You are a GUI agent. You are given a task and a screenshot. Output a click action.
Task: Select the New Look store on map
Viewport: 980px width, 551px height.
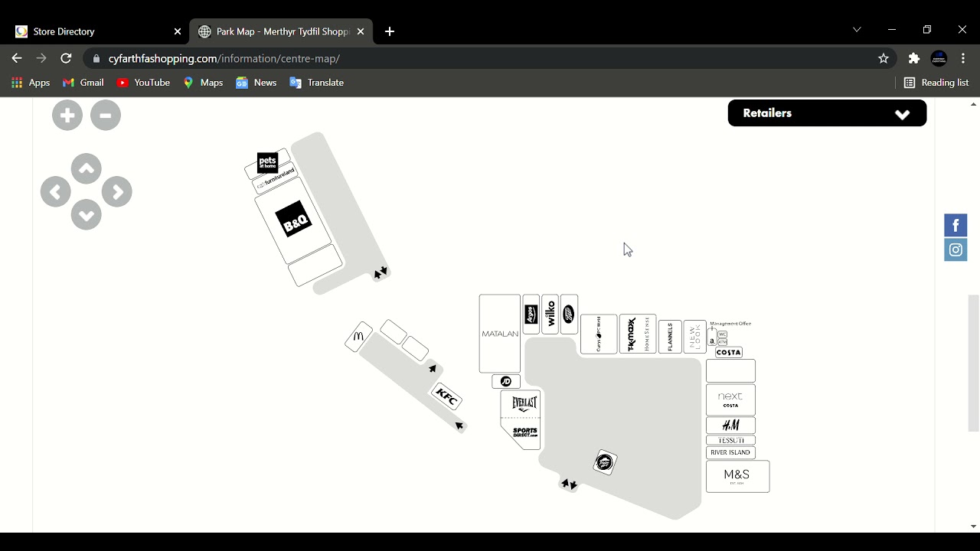[694, 337]
